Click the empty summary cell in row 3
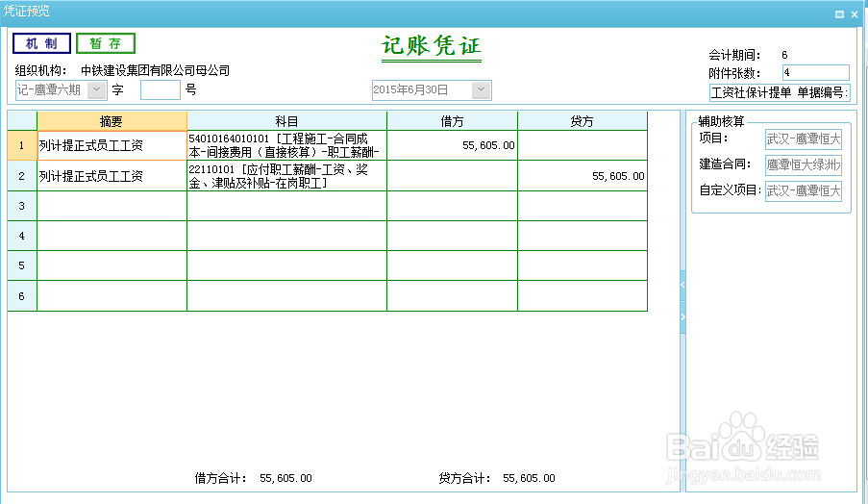 [112, 206]
